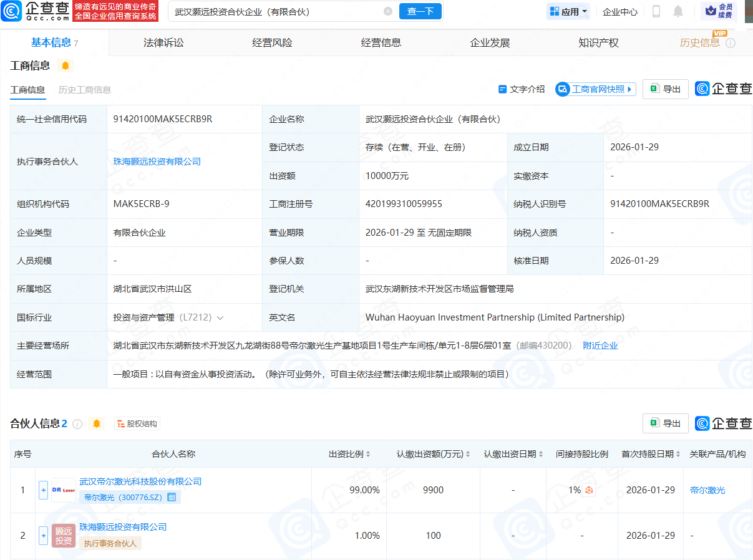The image size is (753, 560).
Task: Click the 导出 Excel export icon
Action: point(665,89)
